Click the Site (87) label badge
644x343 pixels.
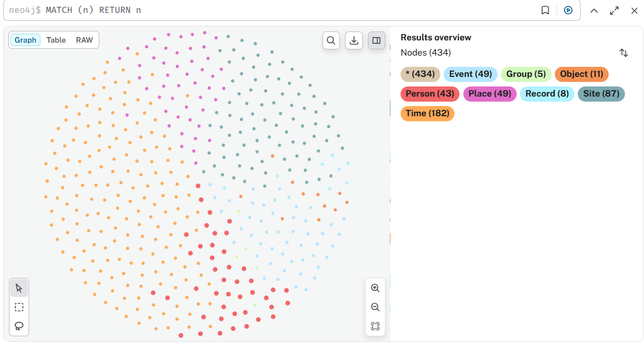tap(601, 94)
